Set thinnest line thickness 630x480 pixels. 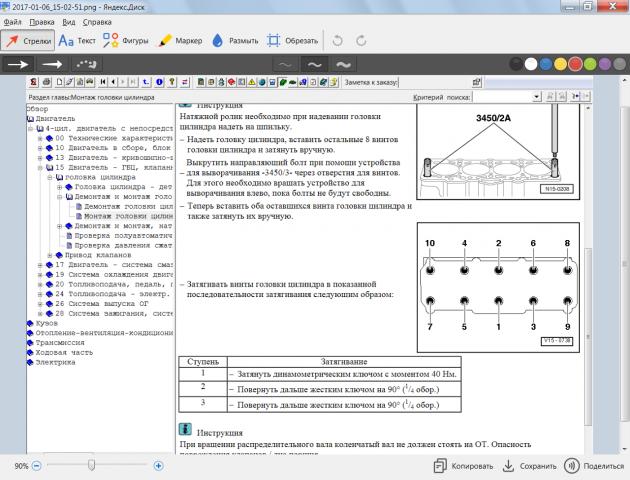pyautogui.click(x=285, y=65)
